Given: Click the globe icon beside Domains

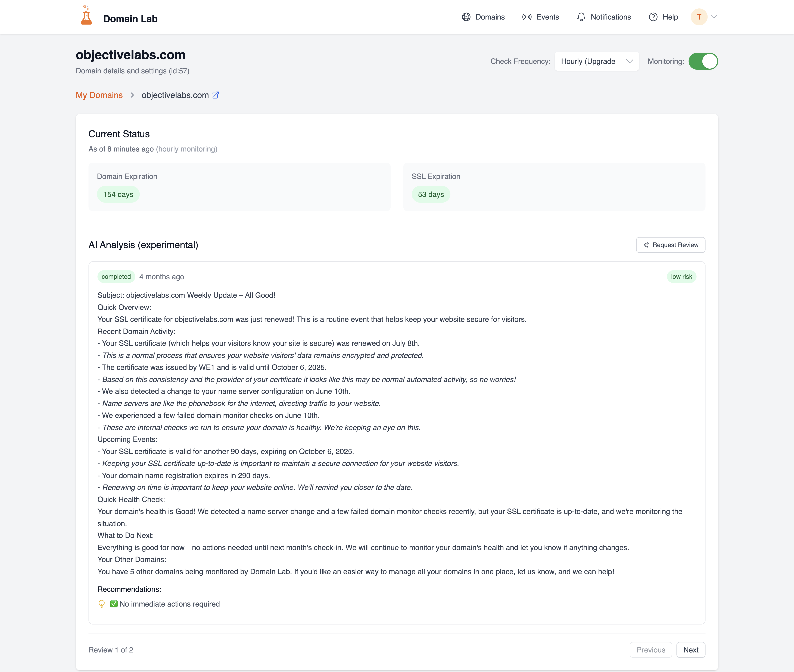Looking at the screenshot, I should tap(466, 17).
